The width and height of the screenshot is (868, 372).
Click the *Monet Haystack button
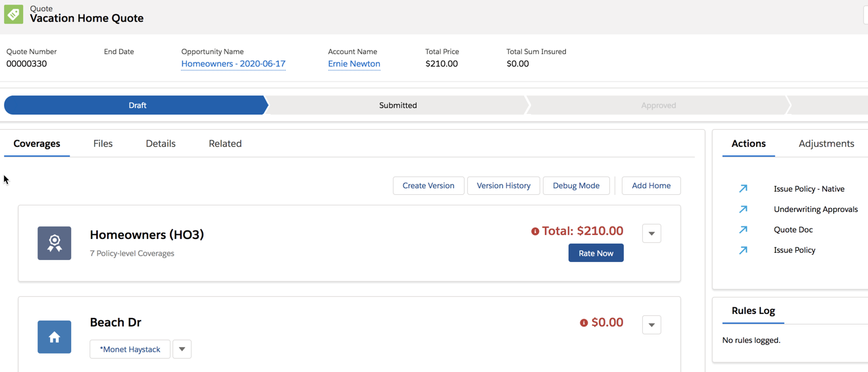pos(130,349)
